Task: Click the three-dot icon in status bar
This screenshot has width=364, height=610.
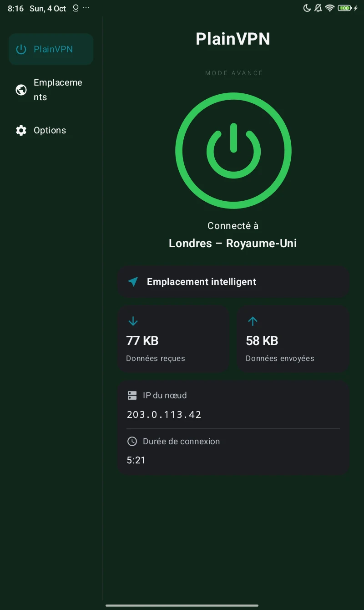Action: coord(86,9)
